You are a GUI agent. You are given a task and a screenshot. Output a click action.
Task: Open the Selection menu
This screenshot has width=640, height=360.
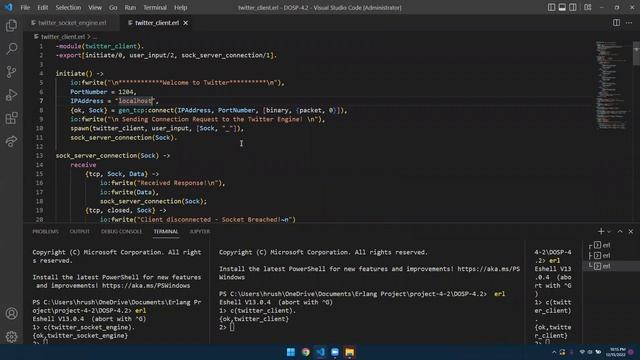(x=68, y=7)
